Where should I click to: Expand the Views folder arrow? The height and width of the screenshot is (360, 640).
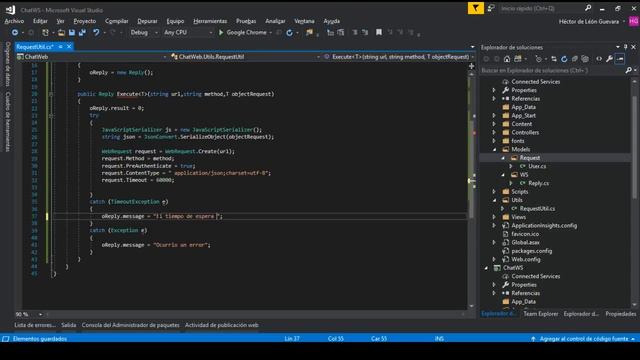pos(494,217)
